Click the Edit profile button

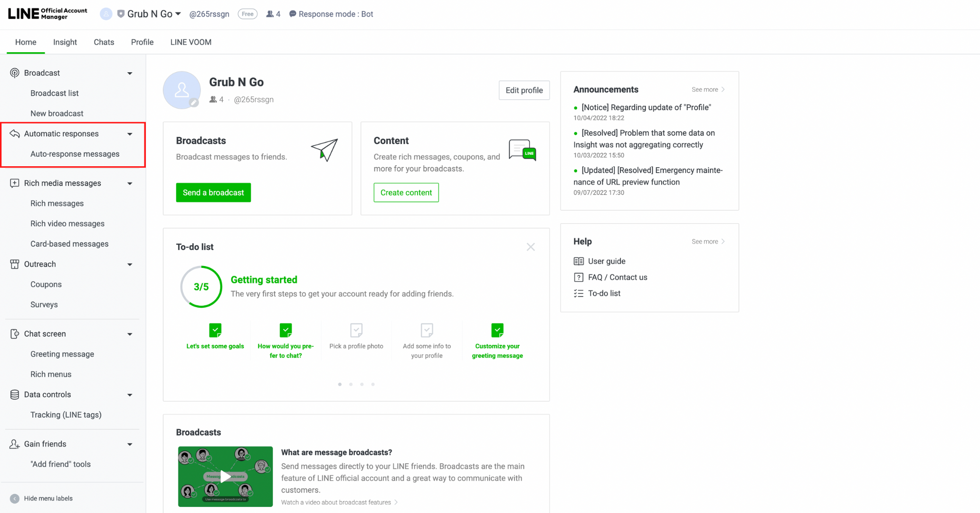[x=523, y=90]
